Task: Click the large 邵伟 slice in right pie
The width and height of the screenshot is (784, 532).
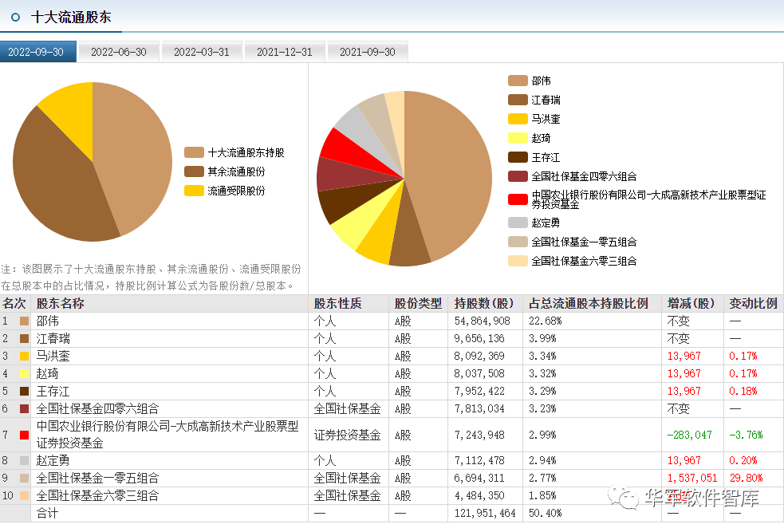Action: click(450, 170)
